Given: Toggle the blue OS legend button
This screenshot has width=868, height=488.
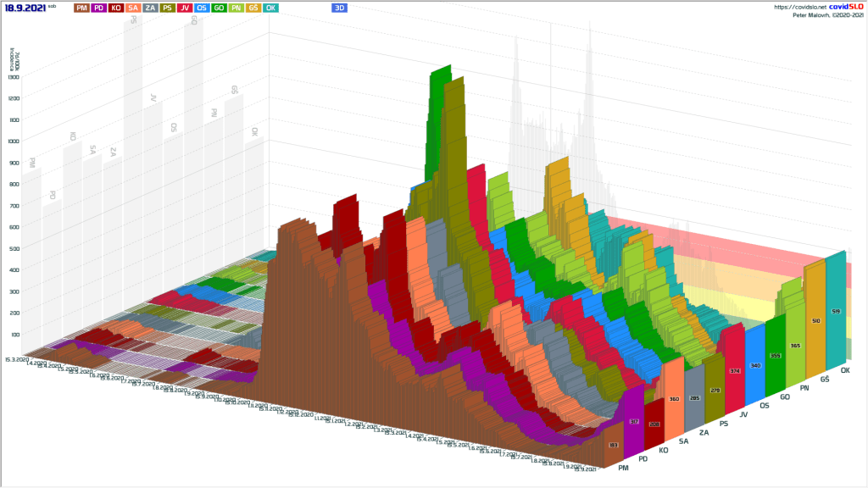Looking at the screenshot, I should pos(202,8).
